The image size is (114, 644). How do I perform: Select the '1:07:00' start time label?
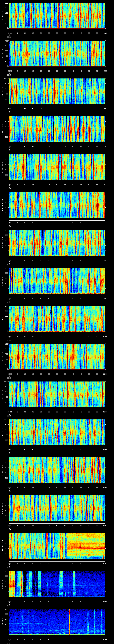(9, 260)
